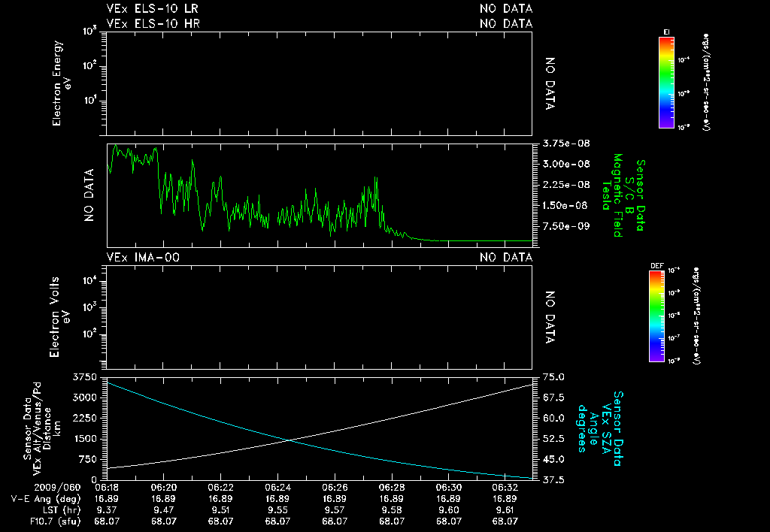Click the 06:32 time axis label

click(x=505, y=488)
